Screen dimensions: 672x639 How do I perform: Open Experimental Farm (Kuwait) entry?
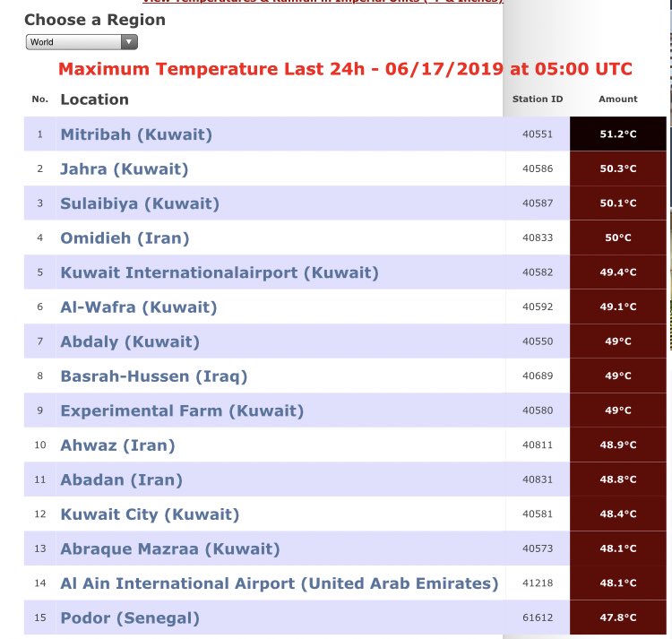(182, 410)
